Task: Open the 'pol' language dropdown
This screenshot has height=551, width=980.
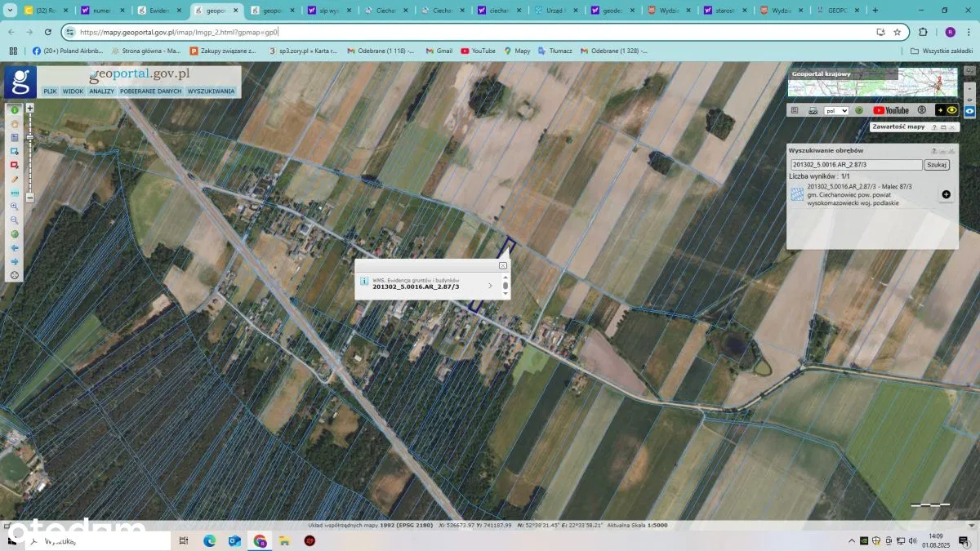Action: click(836, 110)
